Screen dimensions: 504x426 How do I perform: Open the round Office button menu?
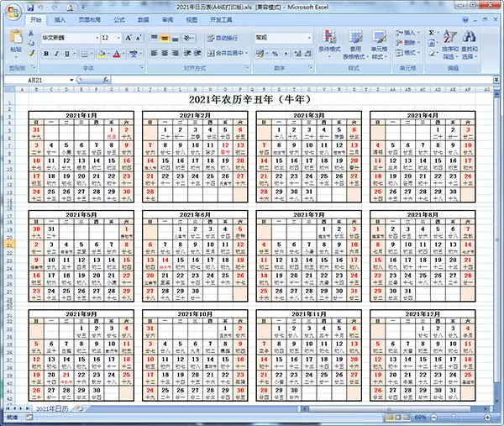point(13,13)
